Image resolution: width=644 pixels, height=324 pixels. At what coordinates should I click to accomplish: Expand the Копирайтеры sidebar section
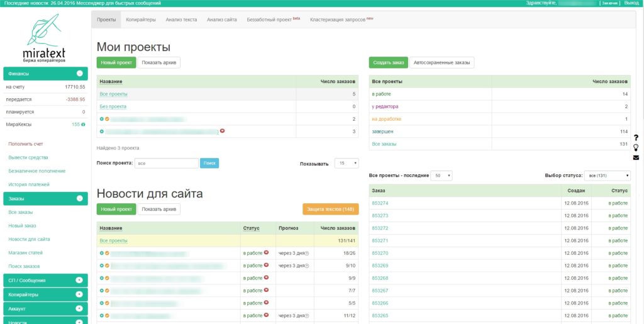point(80,294)
